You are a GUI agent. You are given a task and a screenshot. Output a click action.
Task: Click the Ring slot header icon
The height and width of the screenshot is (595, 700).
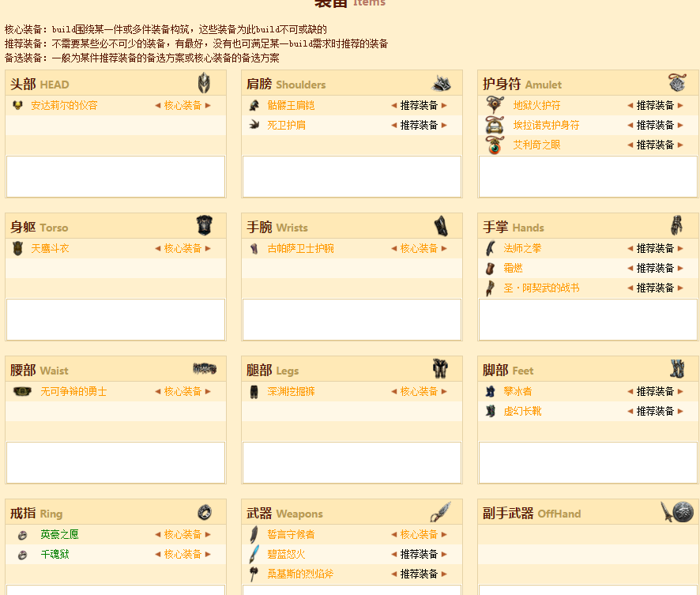(x=205, y=512)
